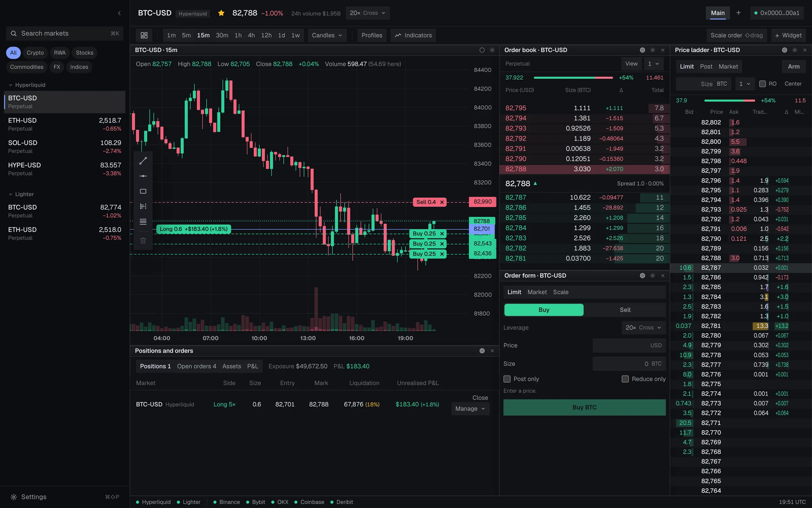Focus the Search markets field
Image resolution: width=812 pixels, height=508 pixels.
65,33
